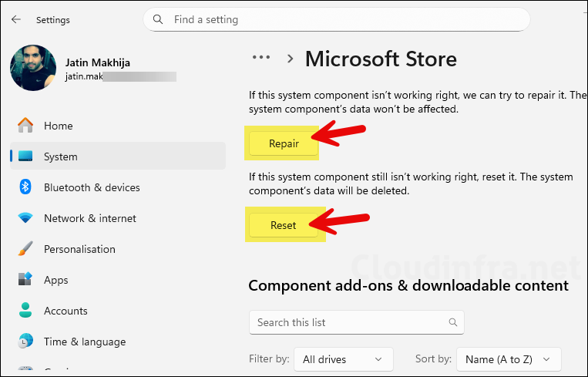The height and width of the screenshot is (377, 588).
Task: Open the Sort by Name (A to Z) dropdown
Action: [509, 359]
